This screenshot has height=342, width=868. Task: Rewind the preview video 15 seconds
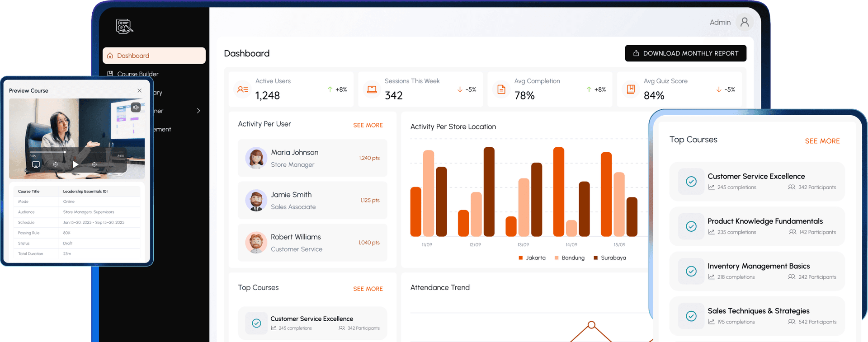click(55, 164)
